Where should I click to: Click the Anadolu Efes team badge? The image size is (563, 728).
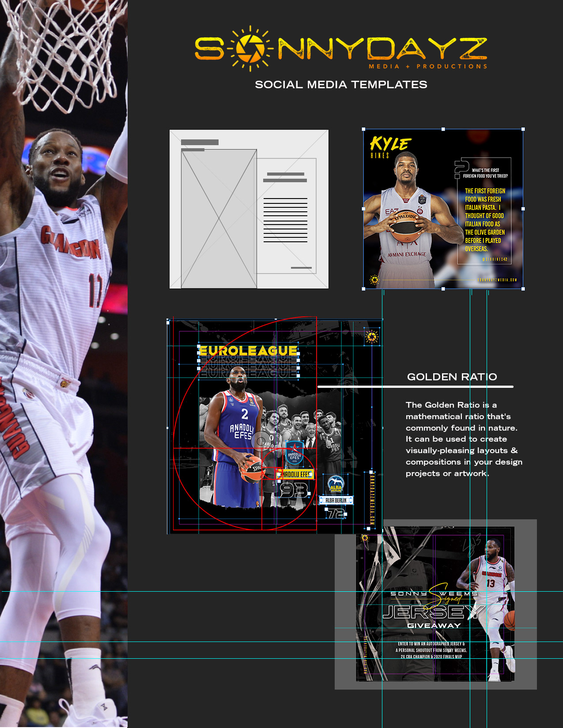coord(295,453)
